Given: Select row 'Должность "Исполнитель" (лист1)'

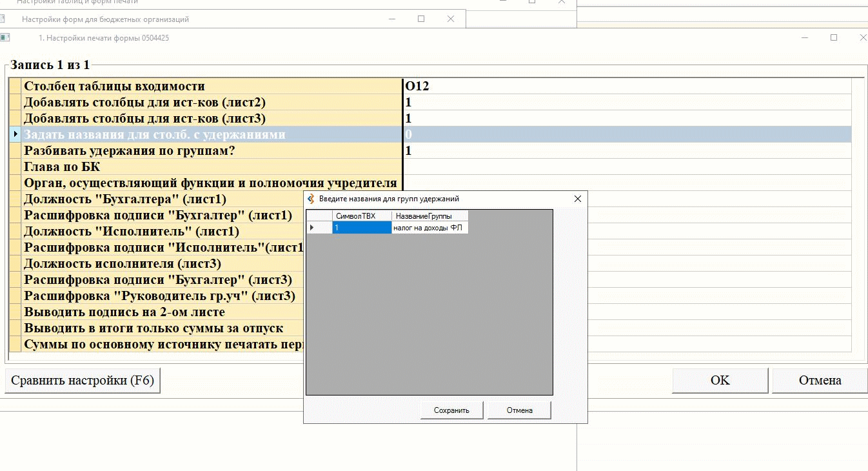Looking at the screenshot, I should click(x=163, y=232).
